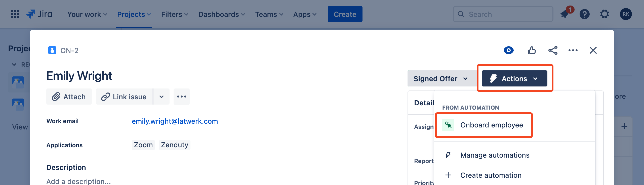644x185 pixels.
Task: Open emily.wright@latwerk.com email link
Action: pos(175,121)
